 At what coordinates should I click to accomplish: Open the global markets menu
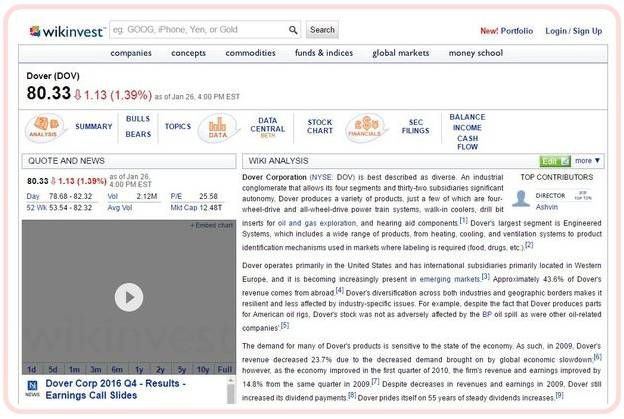point(401,53)
